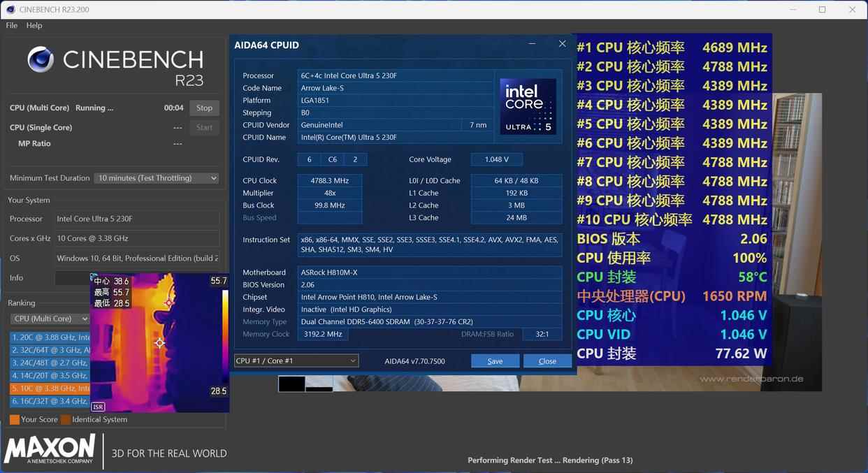Click the Code Name value Arrow Lake-S
868x473 pixels.
click(x=396, y=88)
